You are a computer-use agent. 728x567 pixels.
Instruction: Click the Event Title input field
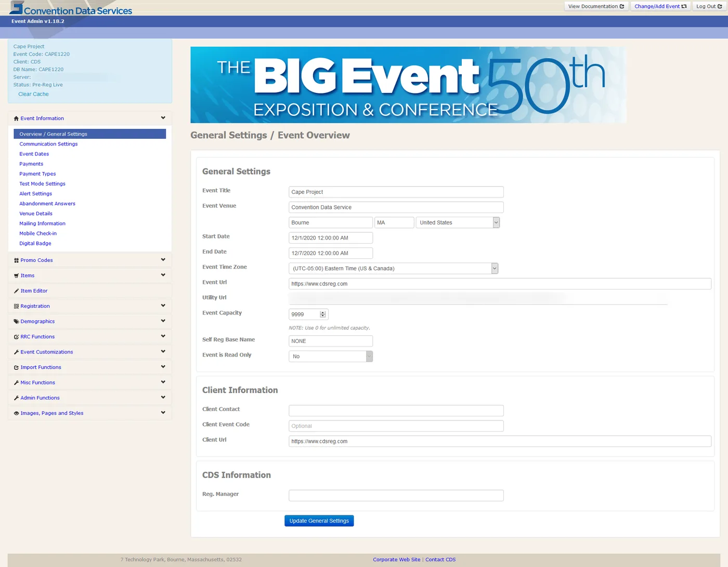point(396,192)
